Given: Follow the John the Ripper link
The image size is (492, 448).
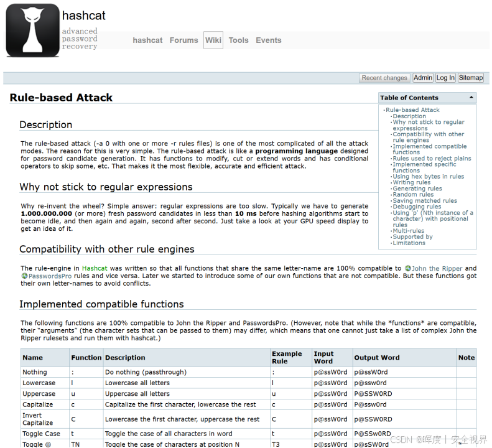Looking at the screenshot, I should 437,268.
